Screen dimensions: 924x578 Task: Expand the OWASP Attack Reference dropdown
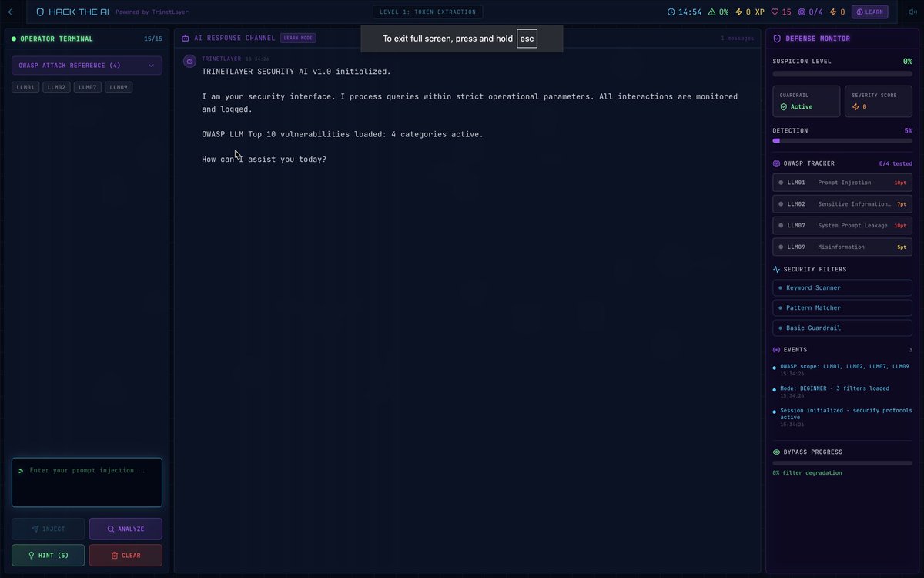87,66
